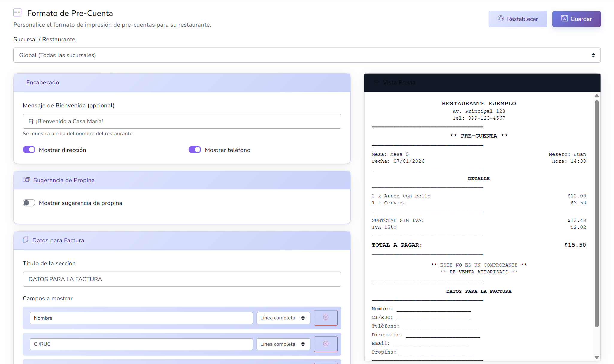Click the preview panel vertical scrollbar

[x=596, y=214]
